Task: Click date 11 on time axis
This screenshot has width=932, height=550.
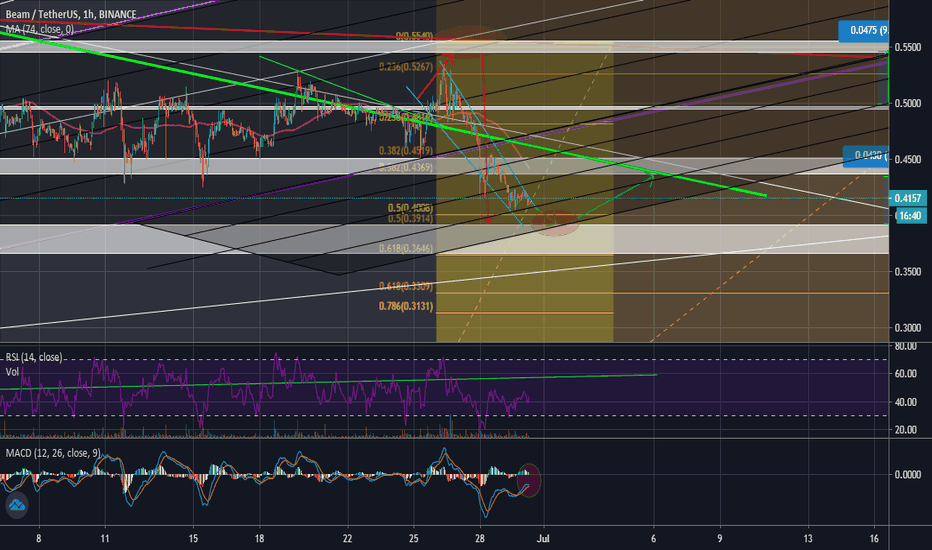Action: [105, 539]
